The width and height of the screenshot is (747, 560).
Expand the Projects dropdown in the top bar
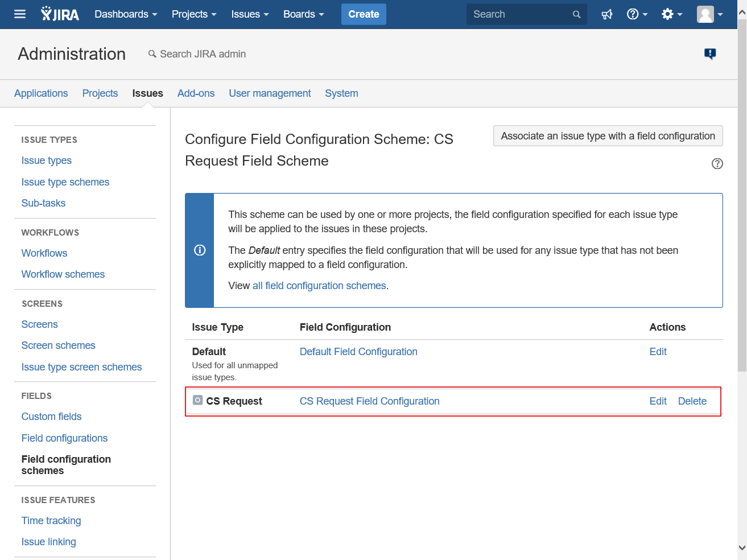click(194, 14)
